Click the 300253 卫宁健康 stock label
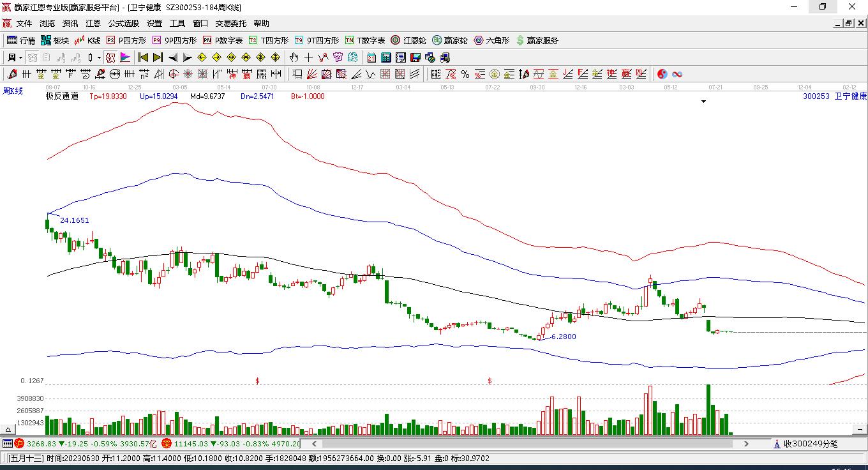The height and width of the screenshot is (470, 868). tap(835, 96)
